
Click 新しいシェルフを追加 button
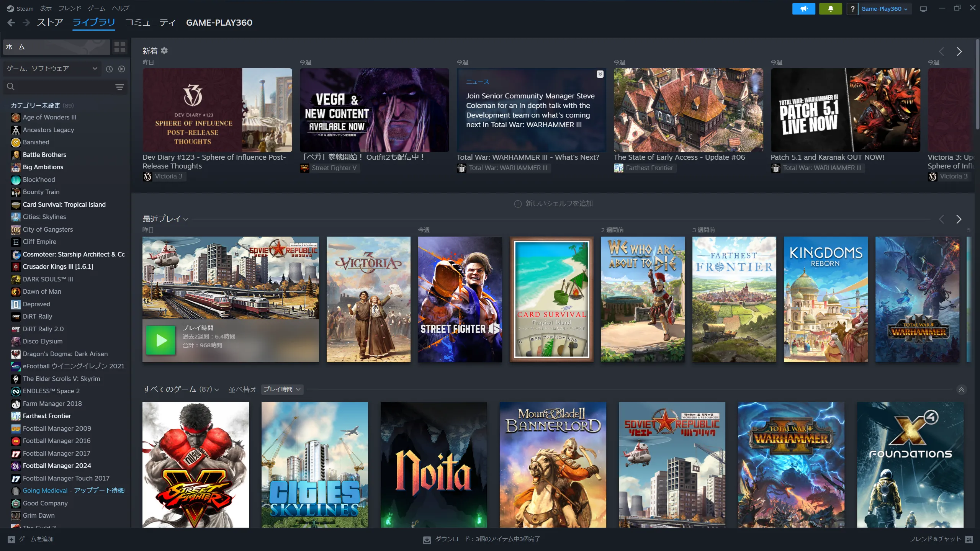553,204
